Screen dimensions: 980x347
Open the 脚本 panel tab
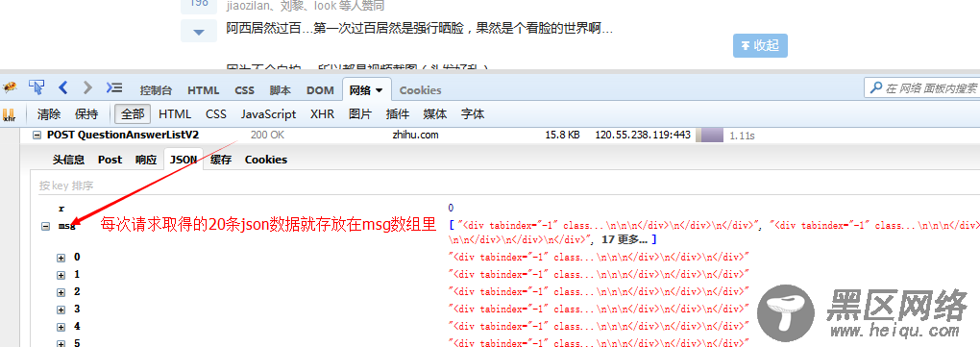point(280,90)
